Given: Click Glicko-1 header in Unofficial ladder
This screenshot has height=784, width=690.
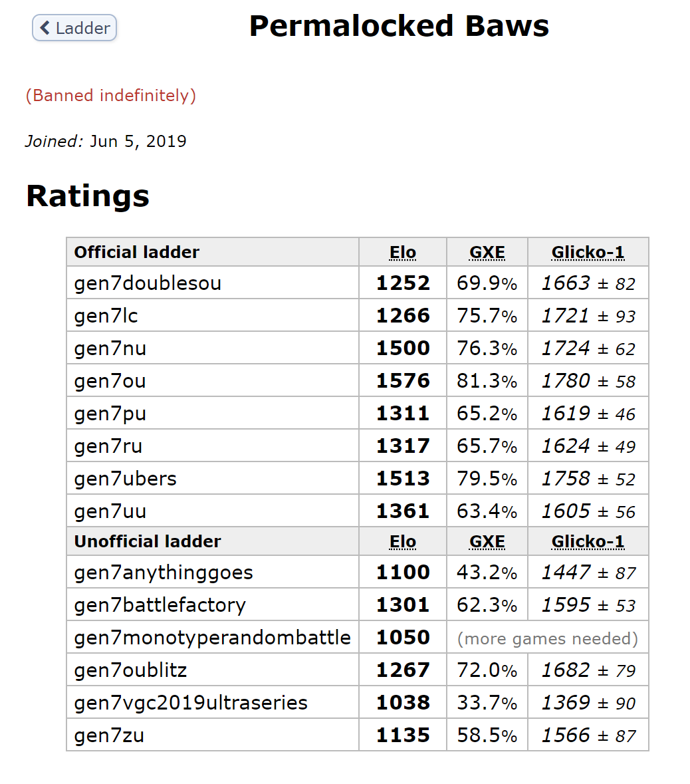Looking at the screenshot, I should click(x=588, y=541).
